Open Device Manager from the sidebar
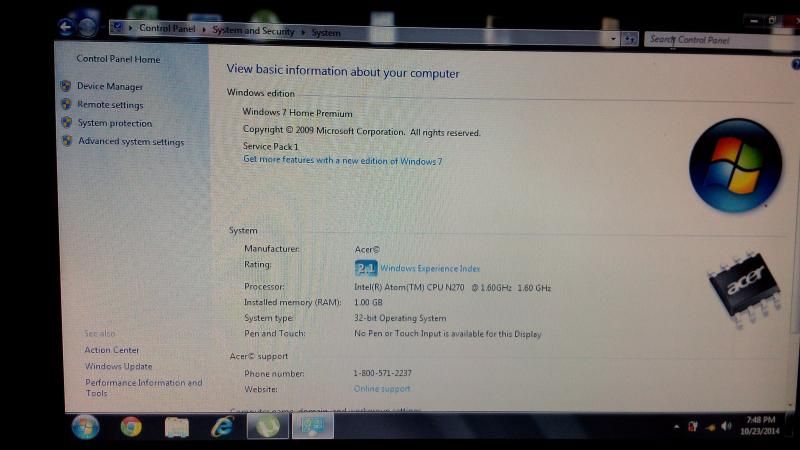The height and width of the screenshot is (450, 800). (110, 87)
